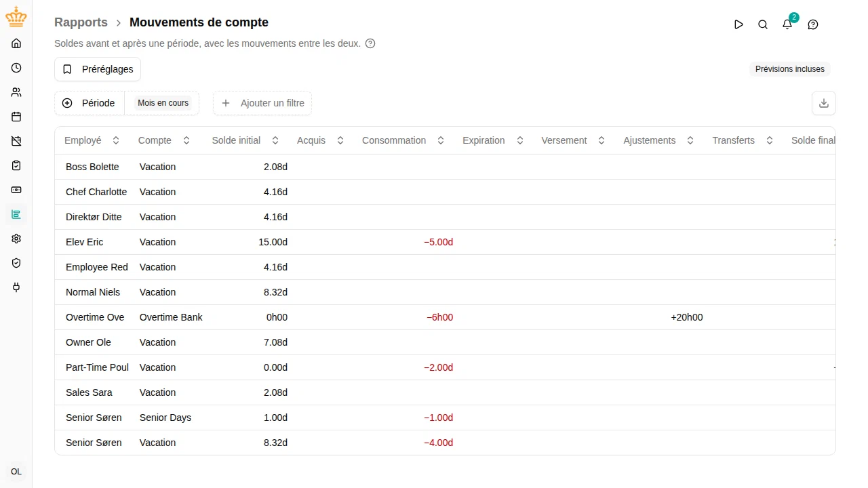Select the Normal Niels row name
The width and height of the screenshot is (868, 488).
93,292
